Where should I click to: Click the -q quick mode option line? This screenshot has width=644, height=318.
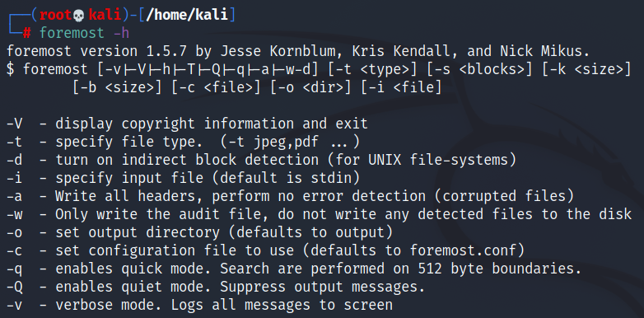294,269
